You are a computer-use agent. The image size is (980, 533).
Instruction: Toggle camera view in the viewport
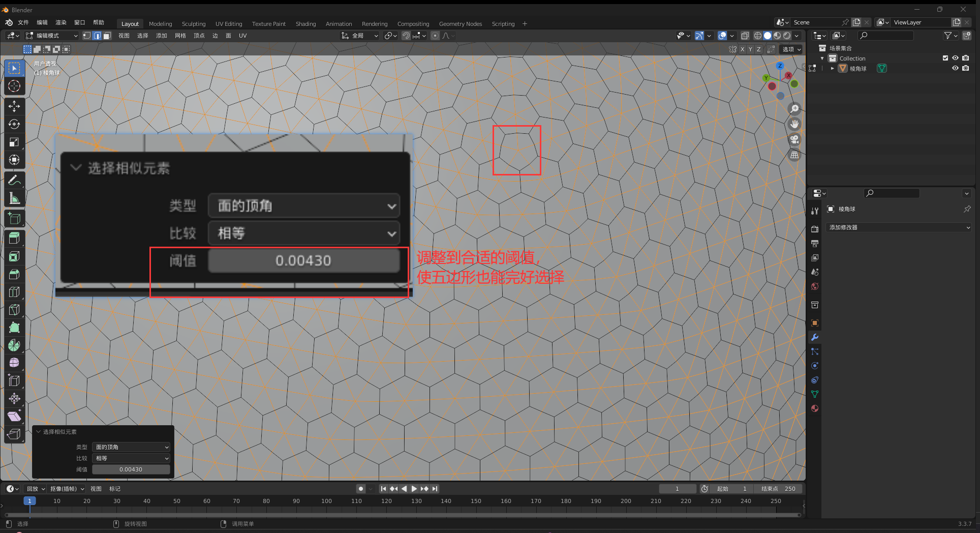(x=794, y=139)
